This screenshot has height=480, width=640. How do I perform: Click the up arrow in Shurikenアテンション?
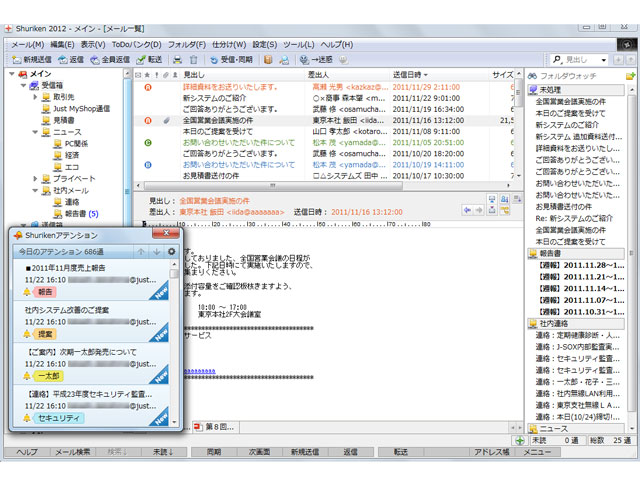[141, 251]
